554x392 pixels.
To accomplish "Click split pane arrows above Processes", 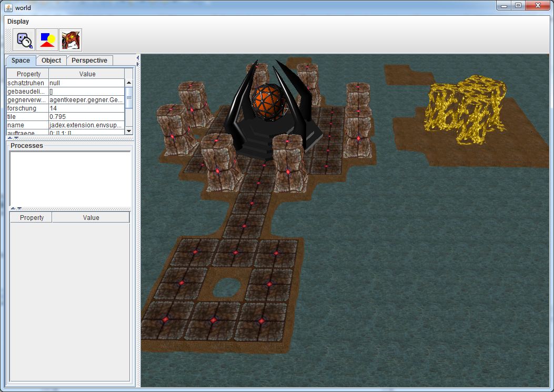I will click(x=13, y=138).
